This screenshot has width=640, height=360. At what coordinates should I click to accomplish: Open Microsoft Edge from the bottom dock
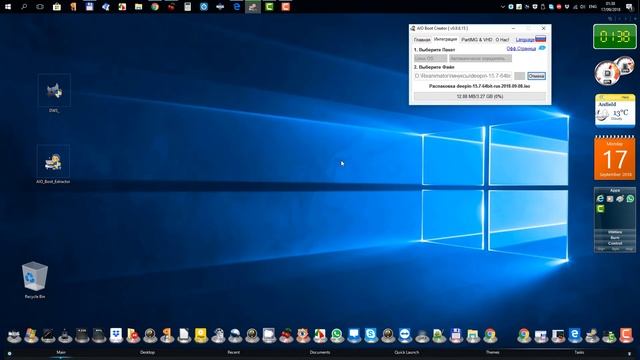pos(575,335)
